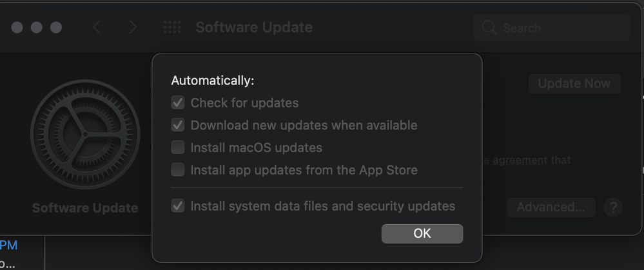This screenshot has height=270, width=644.
Task: Uncheck Check for updates
Action: point(177,102)
